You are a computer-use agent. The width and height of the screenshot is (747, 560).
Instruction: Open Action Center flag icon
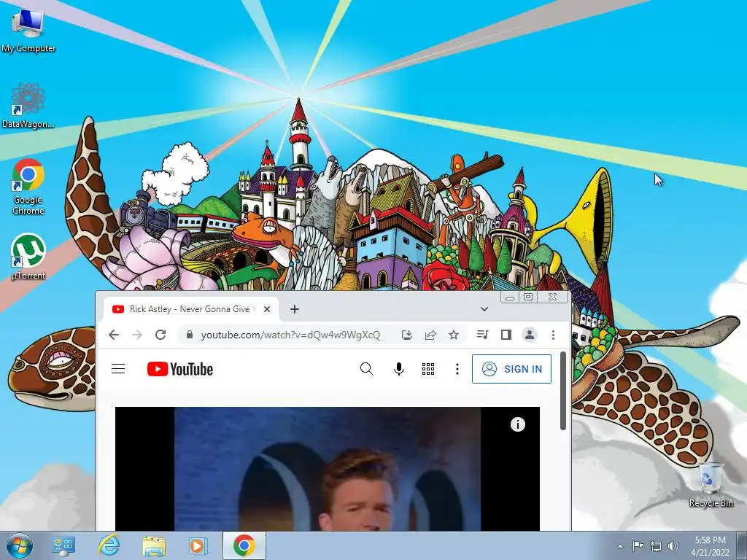(x=638, y=545)
